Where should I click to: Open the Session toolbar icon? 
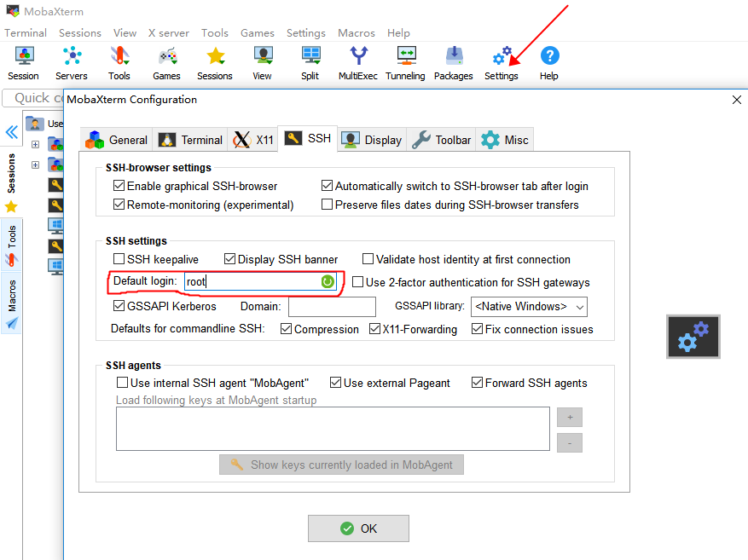point(23,63)
